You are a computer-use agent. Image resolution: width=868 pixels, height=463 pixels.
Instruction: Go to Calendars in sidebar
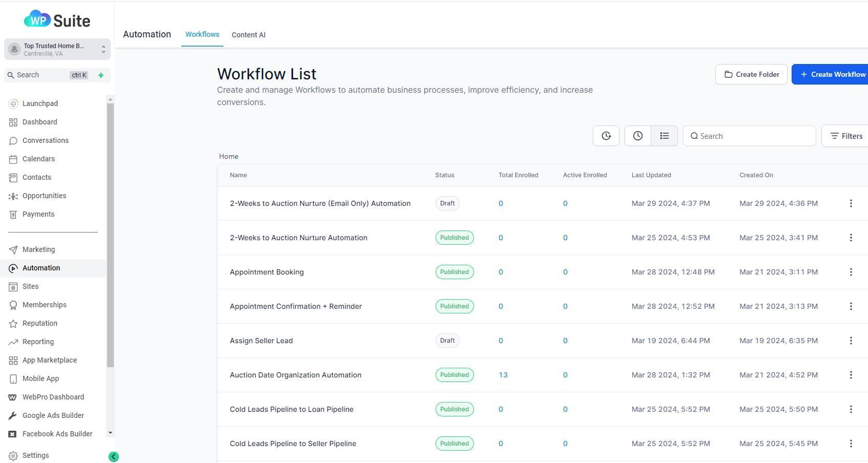pos(38,159)
